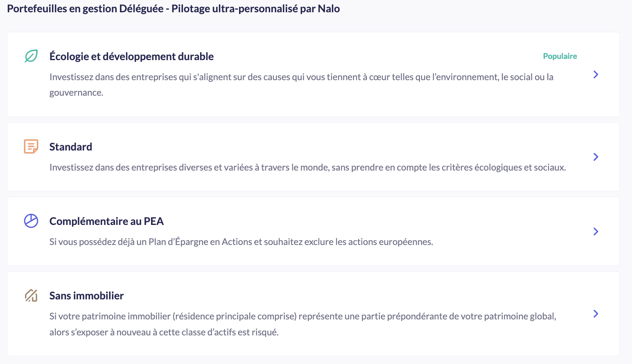
Task: Select the Écologie et développement durable title
Action: coord(131,56)
